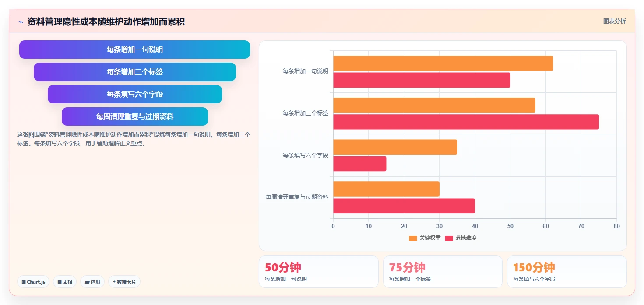Image resolution: width=644 pixels, height=305 pixels.
Task: Click the orange bar for 每条增加一句说明
Action: click(x=443, y=63)
